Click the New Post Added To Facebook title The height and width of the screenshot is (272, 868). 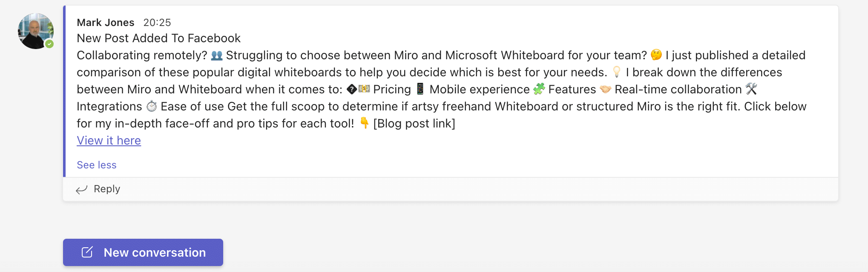coord(158,38)
